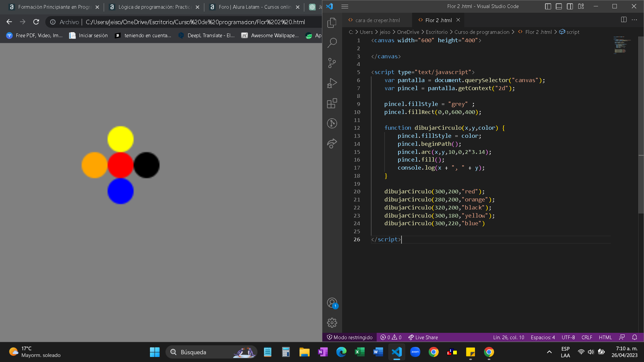The height and width of the screenshot is (362, 644).
Task: Switch to the cara de creper.html tab
Action: 377,20
